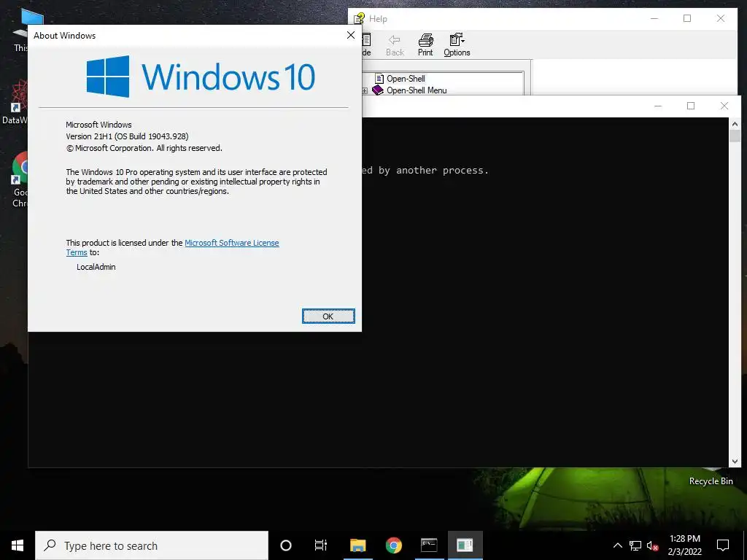
Task: Click OK in About Windows dialog
Action: 328,316
